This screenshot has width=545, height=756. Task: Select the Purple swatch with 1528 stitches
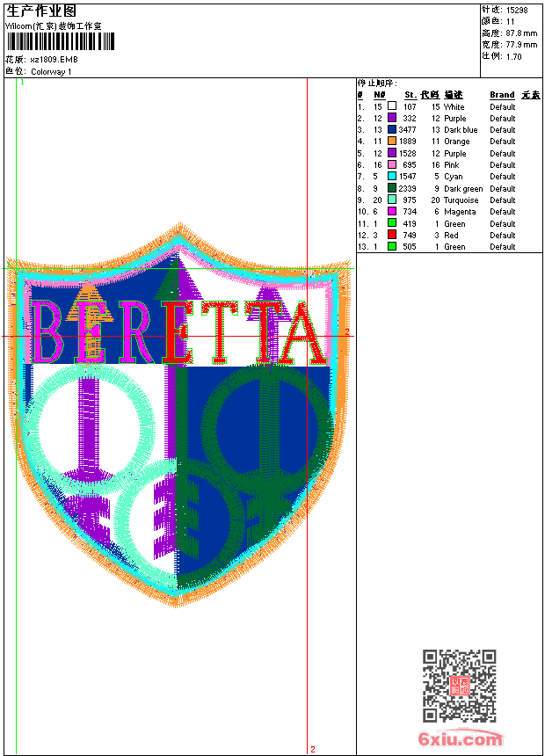pyautogui.click(x=392, y=153)
